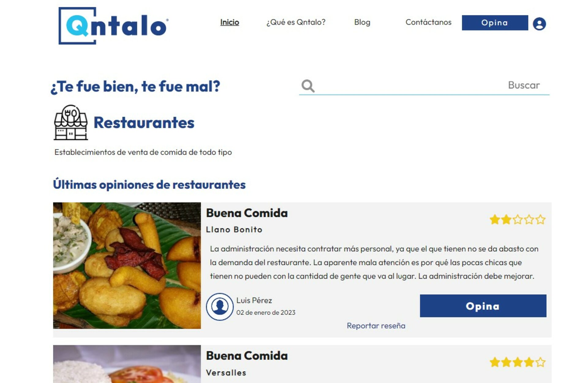Open the first Buena Comida review title
The width and height of the screenshot is (588, 383).
[x=247, y=213]
